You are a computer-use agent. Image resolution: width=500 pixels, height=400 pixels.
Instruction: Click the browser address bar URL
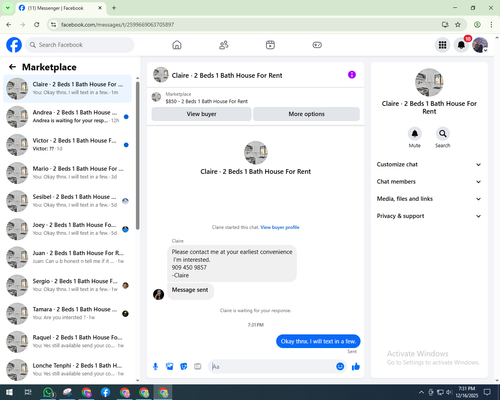click(117, 25)
